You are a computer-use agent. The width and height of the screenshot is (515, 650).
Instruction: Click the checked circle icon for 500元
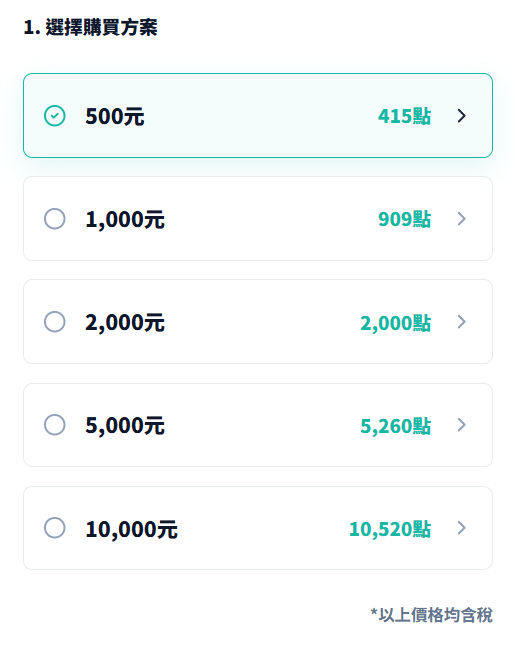pyautogui.click(x=55, y=116)
